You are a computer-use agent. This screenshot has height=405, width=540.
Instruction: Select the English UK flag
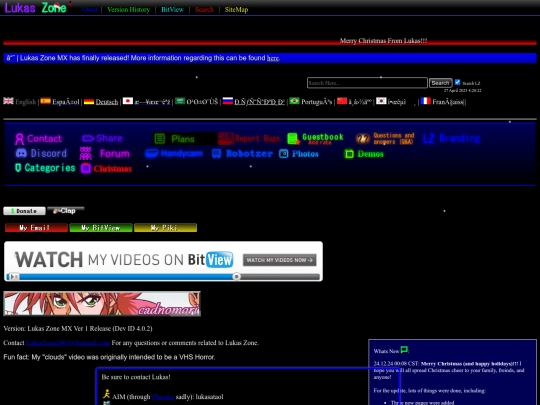9,101
